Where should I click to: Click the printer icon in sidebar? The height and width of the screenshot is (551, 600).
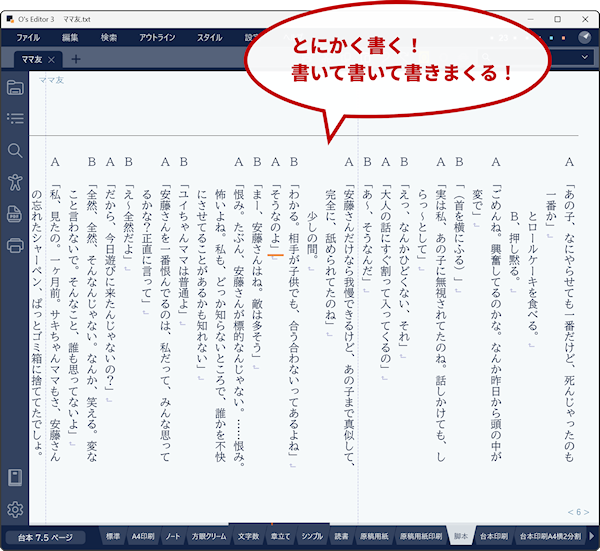(x=15, y=245)
